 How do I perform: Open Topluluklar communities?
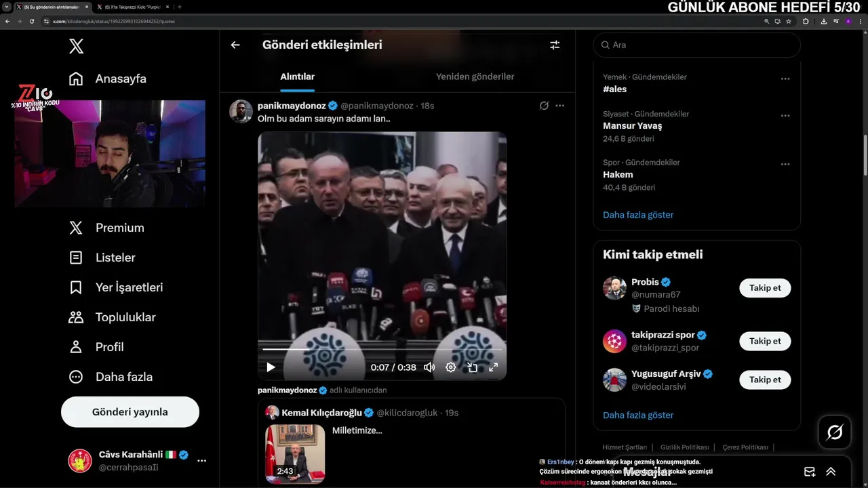(112, 317)
